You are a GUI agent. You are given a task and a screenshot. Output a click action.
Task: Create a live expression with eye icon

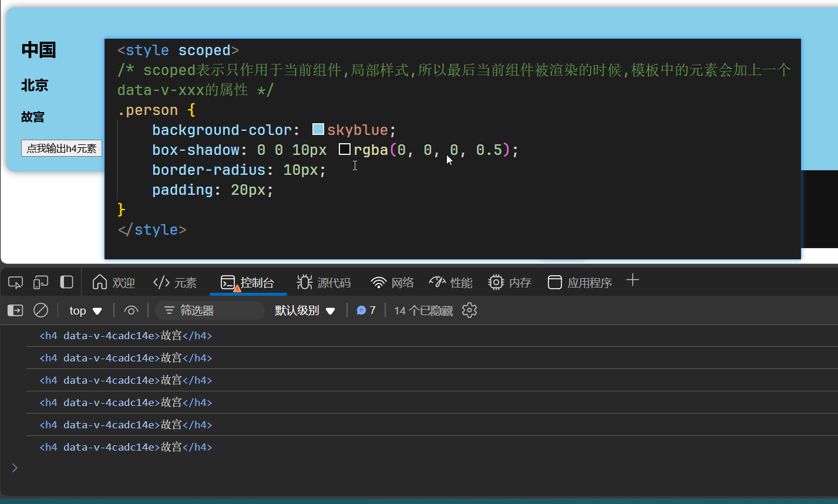[x=131, y=310]
